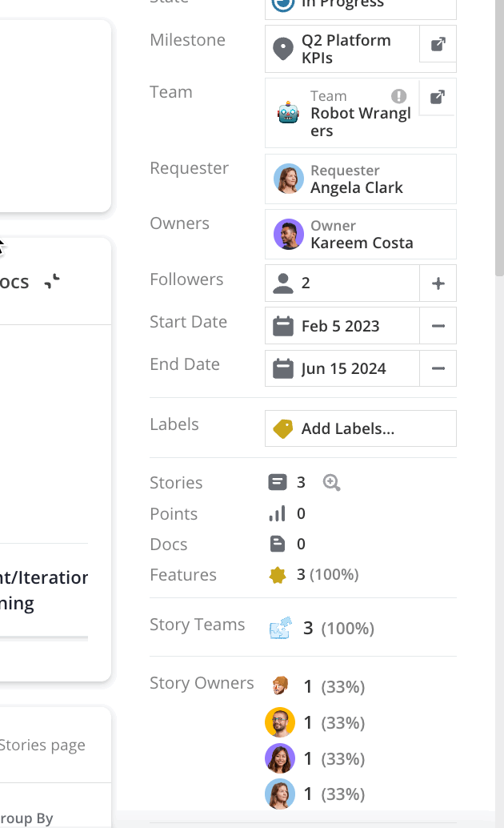Change Requester Angela Clark
This screenshot has height=828, width=504.
click(360, 179)
